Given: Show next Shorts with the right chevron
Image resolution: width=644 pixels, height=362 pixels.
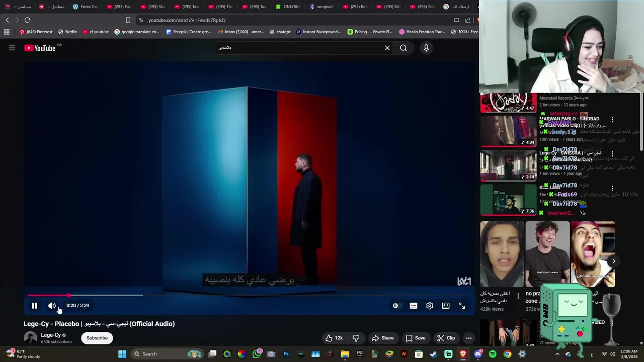Looking at the screenshot, I should coord(613,261).
